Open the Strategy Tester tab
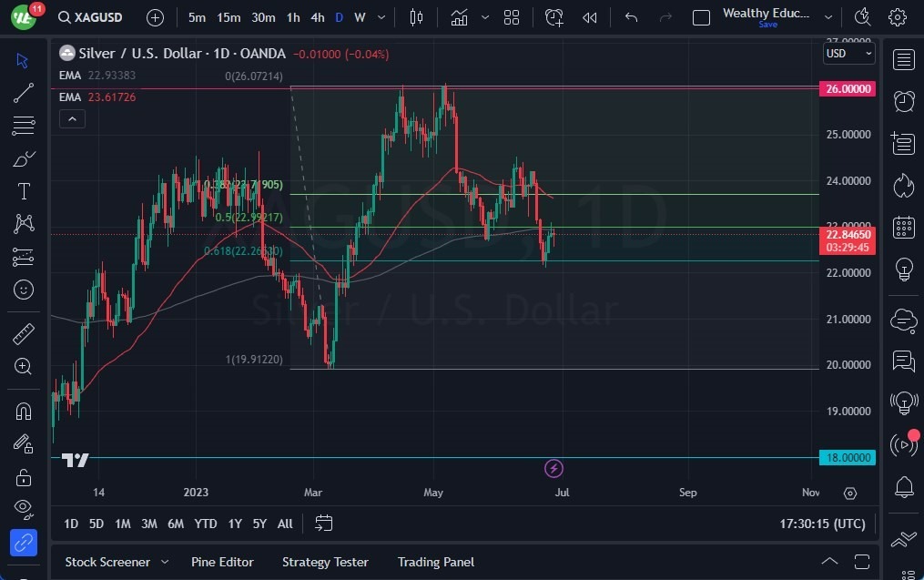This screenshot has height=580, width=924. (325, 562)
